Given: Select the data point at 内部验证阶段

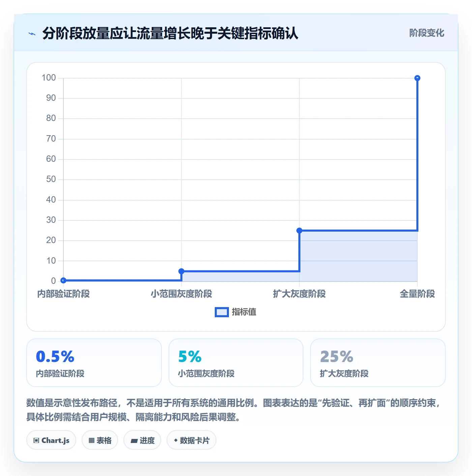Looking at the screenshot, I should point(63,280).
